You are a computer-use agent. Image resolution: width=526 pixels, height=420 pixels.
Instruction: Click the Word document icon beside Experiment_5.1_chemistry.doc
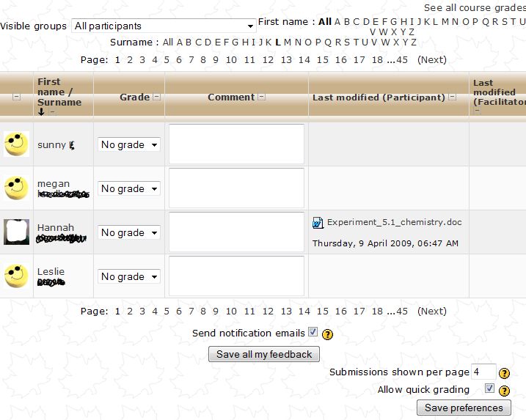pos(318,223)
